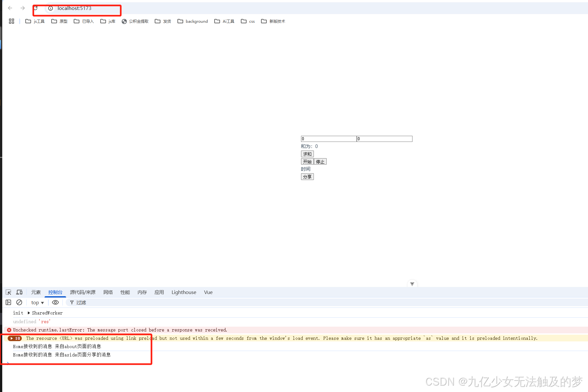Click the second number input field
588x392 pixels.
pos(384,139)
